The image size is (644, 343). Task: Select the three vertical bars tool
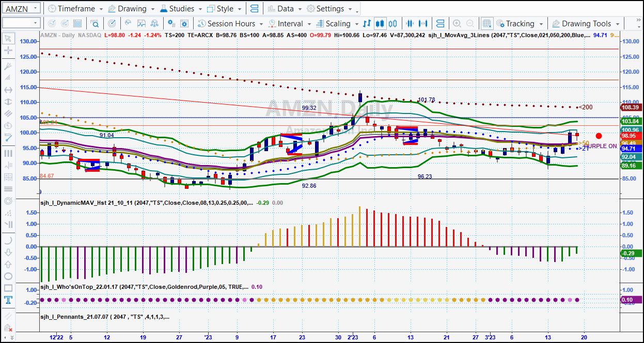coord(8,153)
